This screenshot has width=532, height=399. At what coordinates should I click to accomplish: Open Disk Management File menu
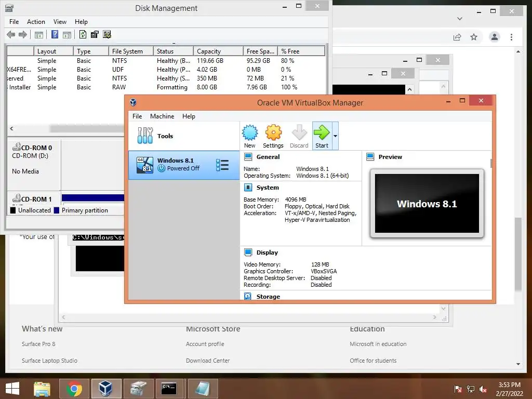tap(14, 22)
